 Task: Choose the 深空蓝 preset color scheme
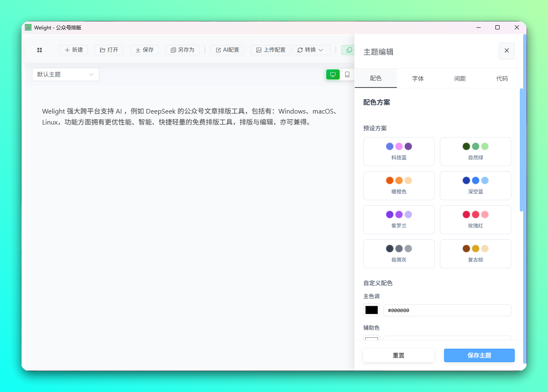point(476,186)
